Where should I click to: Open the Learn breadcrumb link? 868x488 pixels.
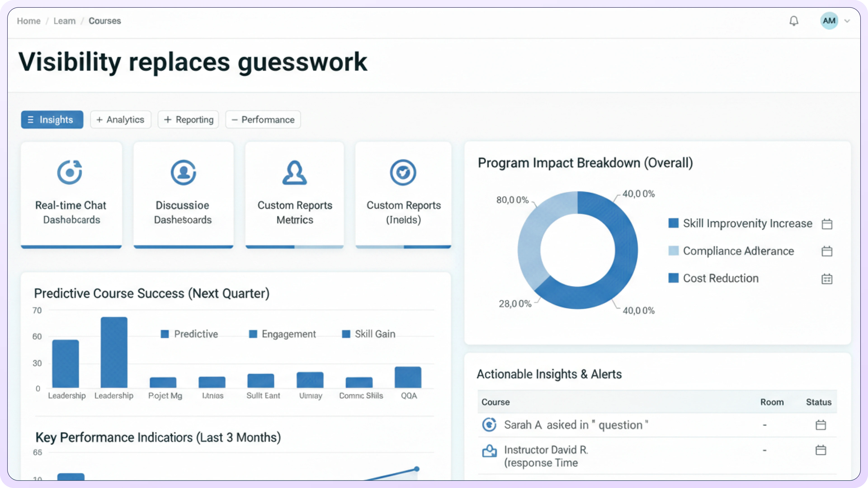(x=64, y=21)
